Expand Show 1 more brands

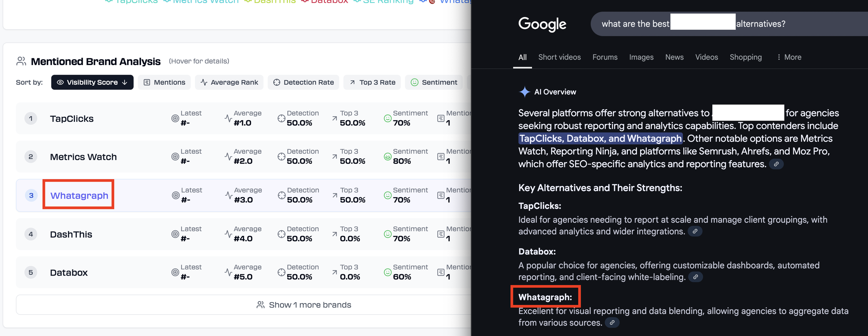click(x=303, y=304)
